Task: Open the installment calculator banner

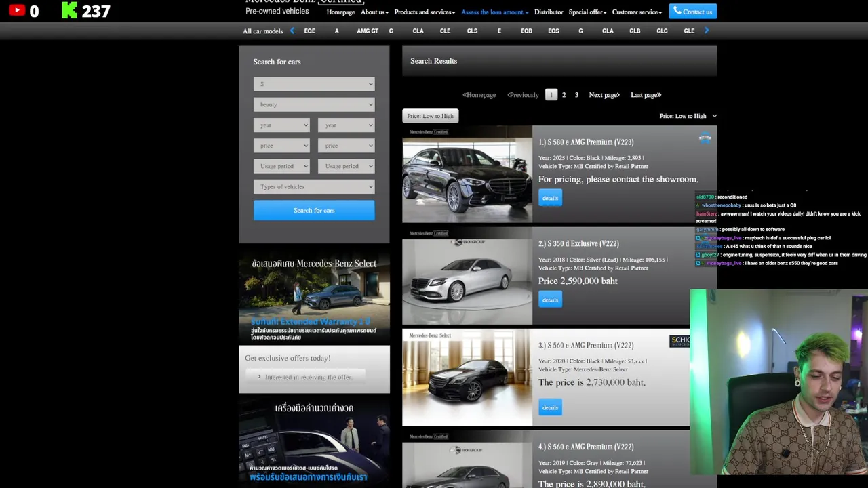Action: tap(314, 441)
